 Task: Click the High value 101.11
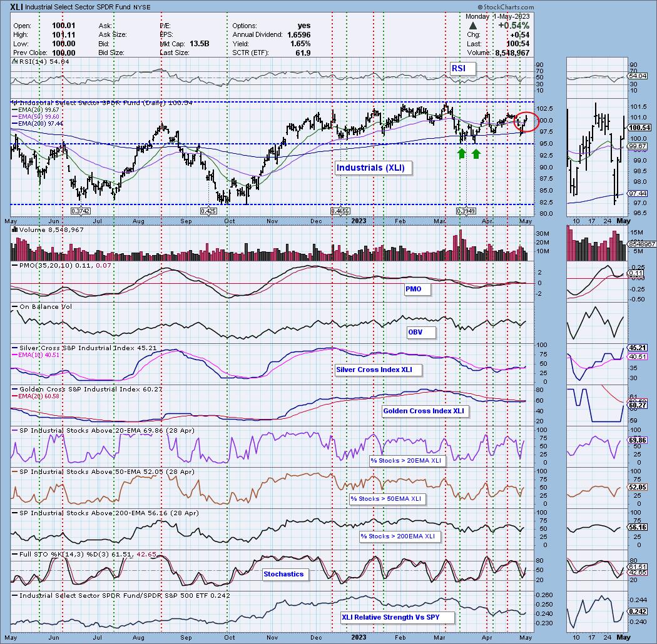click(64, 35)
